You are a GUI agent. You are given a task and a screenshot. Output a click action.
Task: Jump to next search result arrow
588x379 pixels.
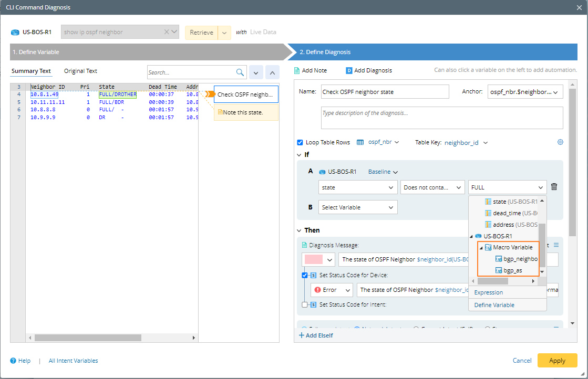[x=256, y=72]
